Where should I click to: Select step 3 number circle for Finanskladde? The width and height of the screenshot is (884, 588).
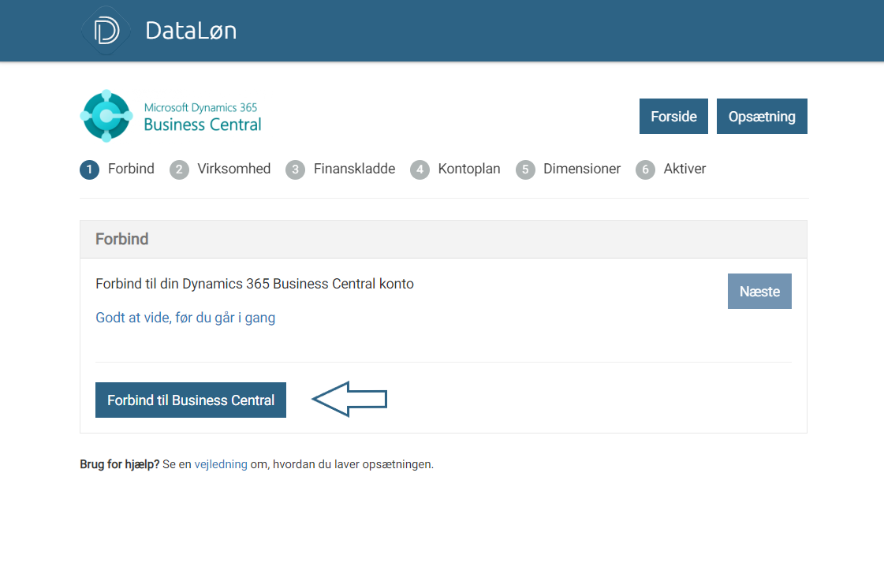coord(296,169)
